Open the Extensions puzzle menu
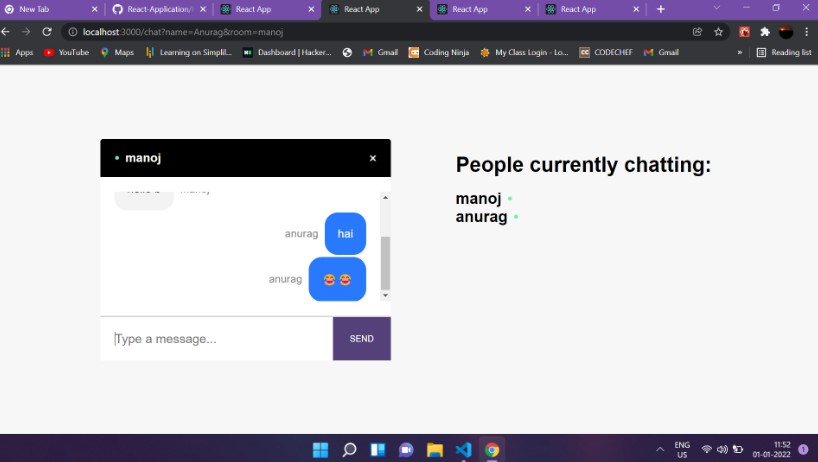 [x=765, y=32]
